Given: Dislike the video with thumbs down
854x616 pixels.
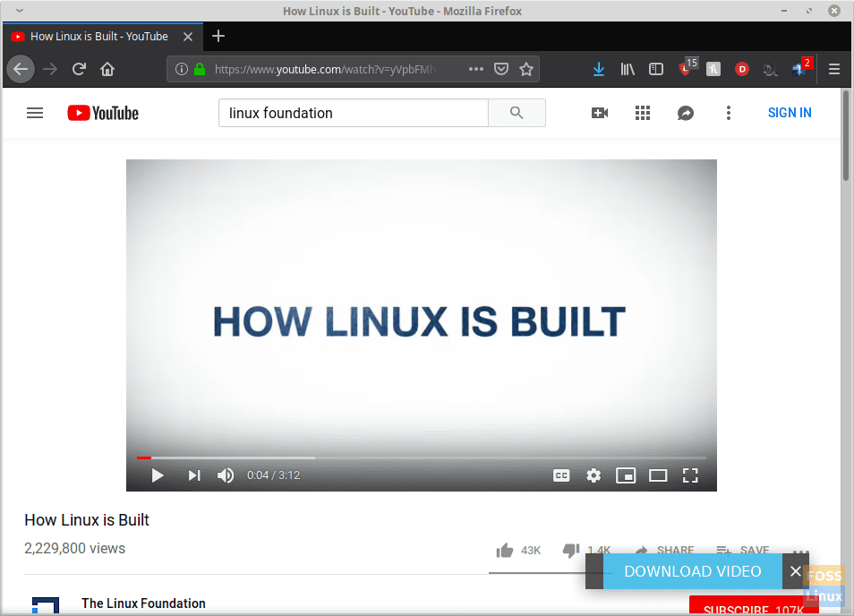Looking at the screenshot, I should [571, 550].
